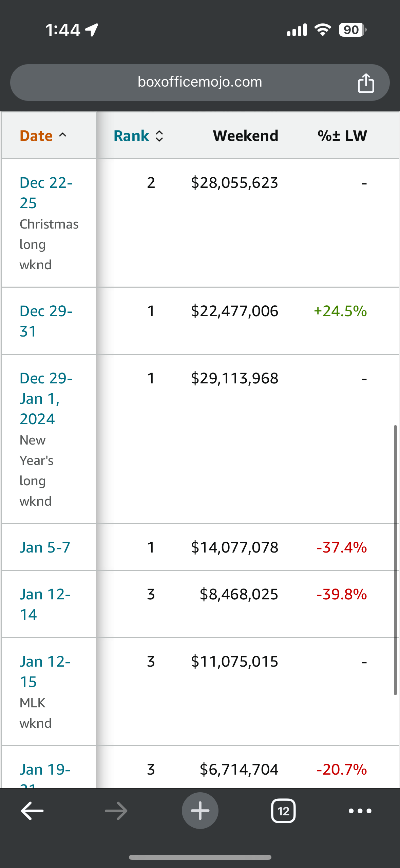The height and width of the screenshot is (868, 400).
Task: Open the tab switcher showing 12 tabs
Action: click(283, 811)
